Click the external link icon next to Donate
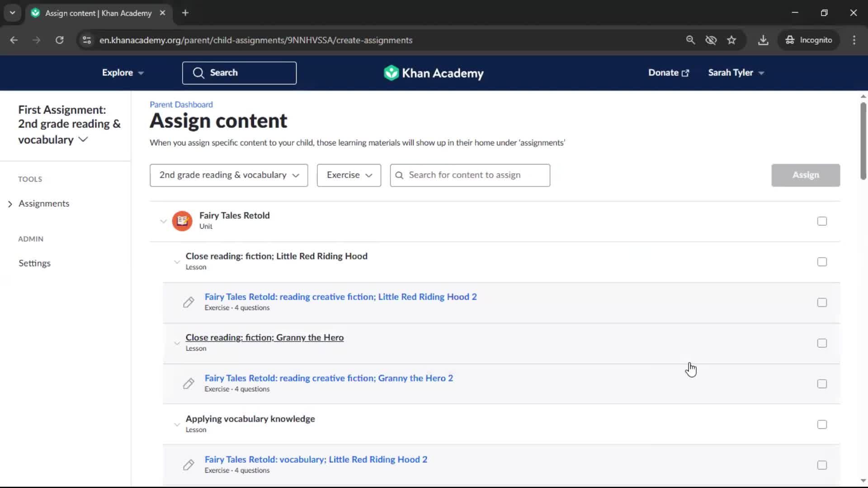The image size is (868, 488). pyautogui.click(x=685, y=73)
